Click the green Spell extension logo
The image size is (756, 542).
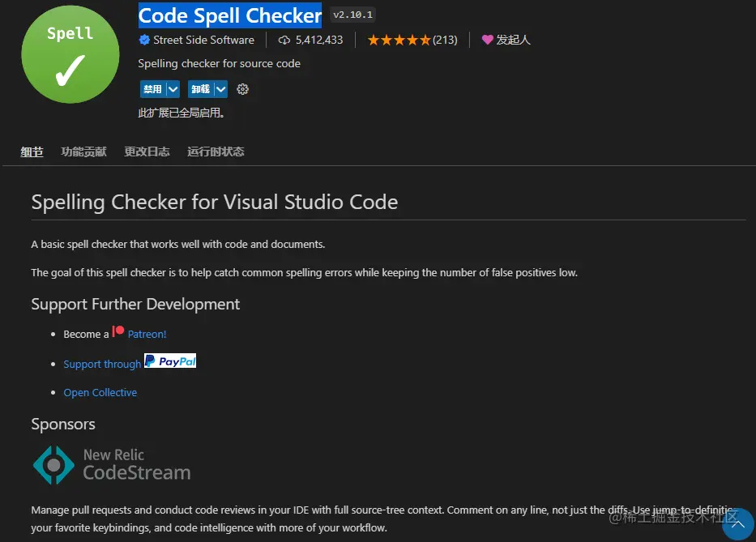(70, 55)
